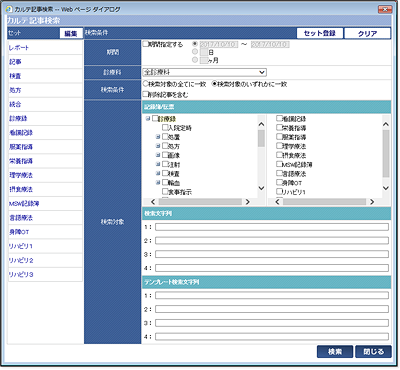Check the 画像 checkbox in tree
The height and width of the screenshot is (370, 400).
(165, 155)
